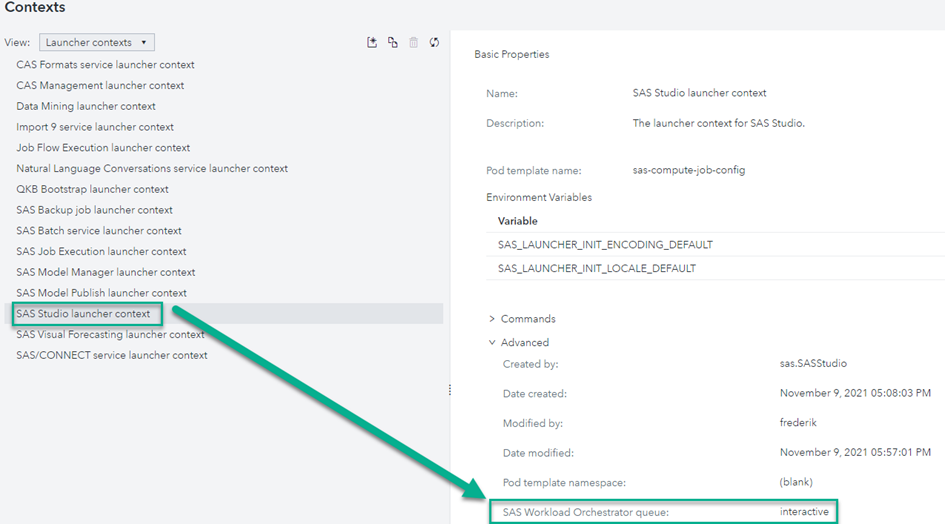Screen dimensions: 945x524
Task: Open the Launcher contexts View dropdown
Action: [x=97, y=42]
